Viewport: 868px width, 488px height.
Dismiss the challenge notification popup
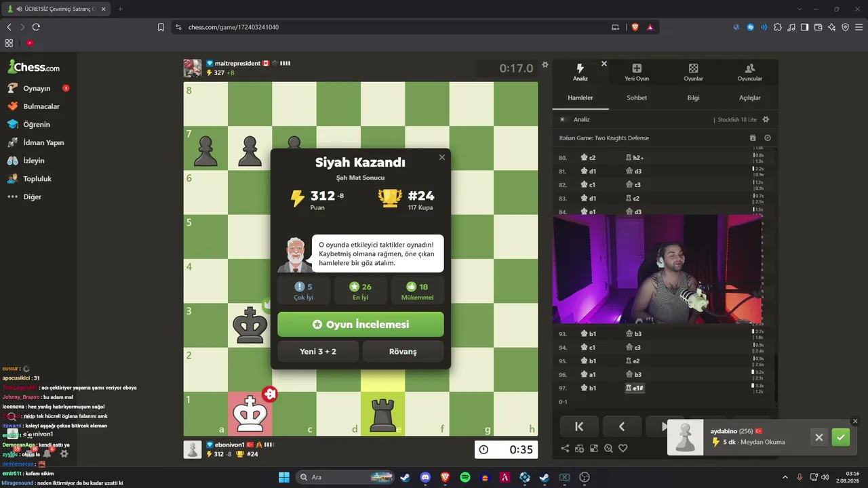tap(854, 421)
